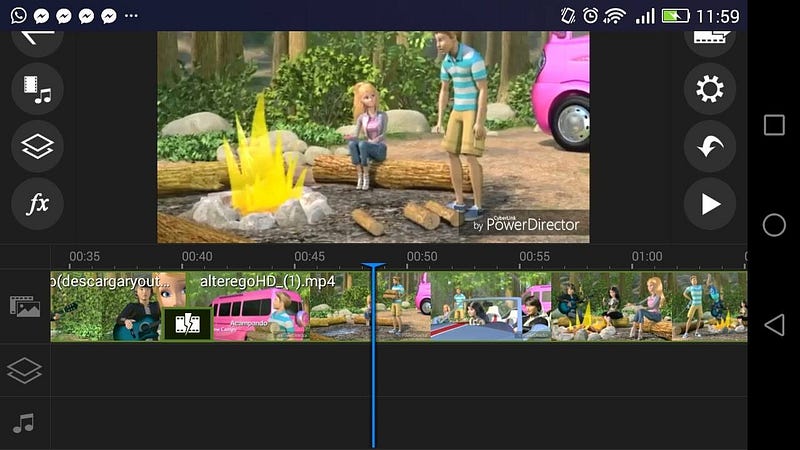Tap the alarm clock status icon

click(x=590, y=16)
